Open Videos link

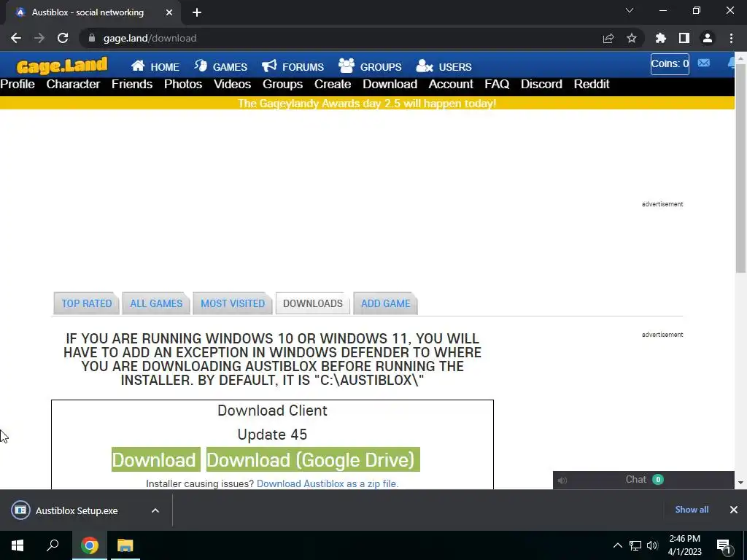pyautogui.click(x=232, y=85)
